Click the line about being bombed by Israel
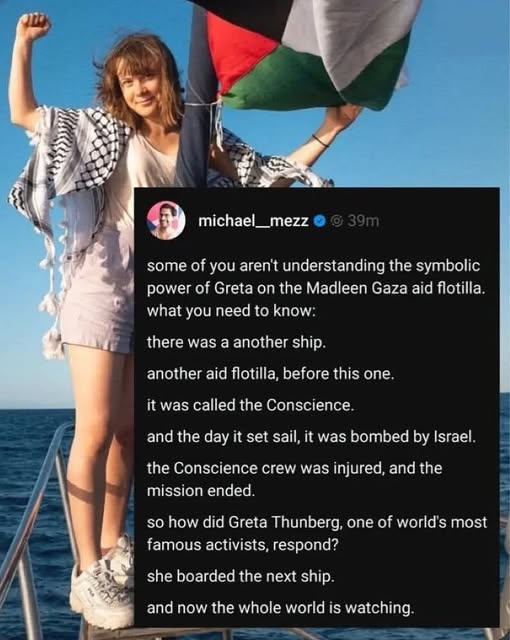This screenshot has width=510, height=640. (x=311, y=437)
